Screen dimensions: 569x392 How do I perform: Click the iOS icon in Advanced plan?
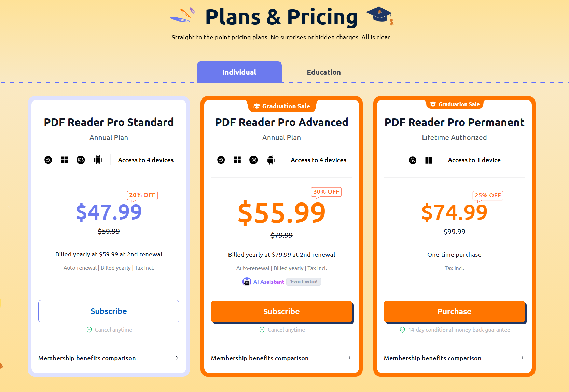(253, 160)
